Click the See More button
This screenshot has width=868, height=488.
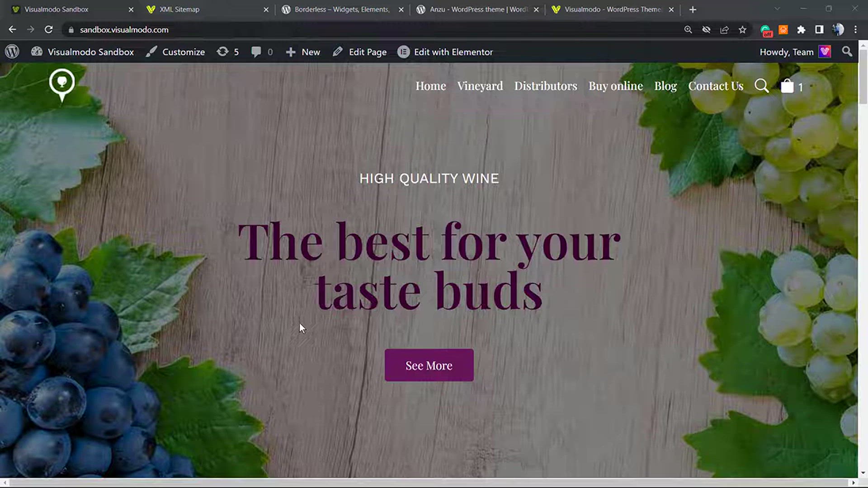(x=429, y=365)
